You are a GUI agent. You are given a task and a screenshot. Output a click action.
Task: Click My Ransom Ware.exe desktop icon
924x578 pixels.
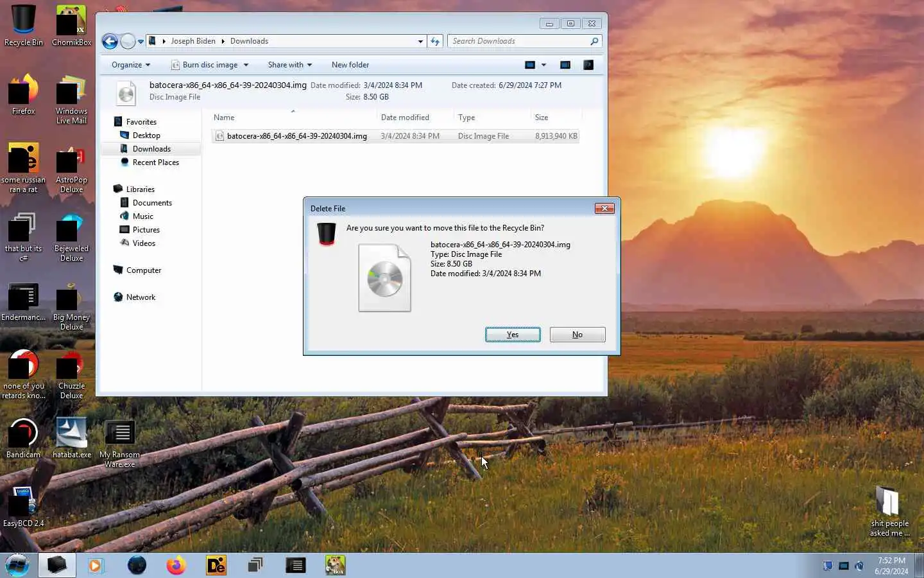point(119,443)
